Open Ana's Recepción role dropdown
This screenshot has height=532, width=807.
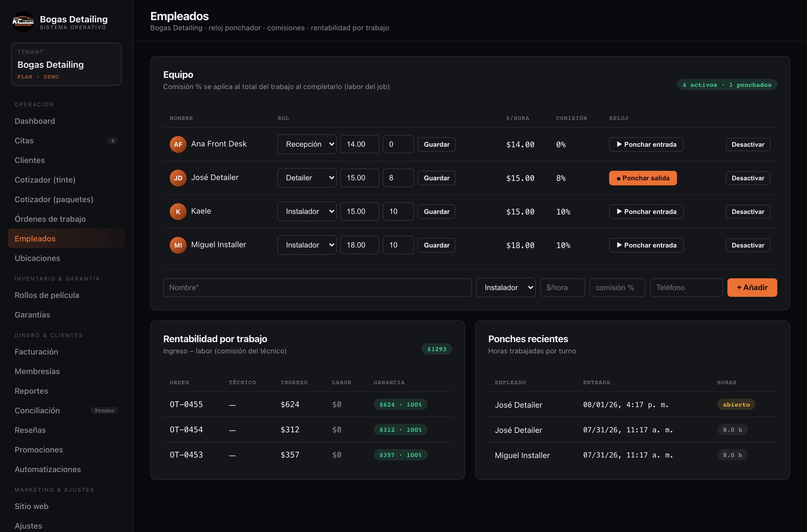click(x=307, y=144)
